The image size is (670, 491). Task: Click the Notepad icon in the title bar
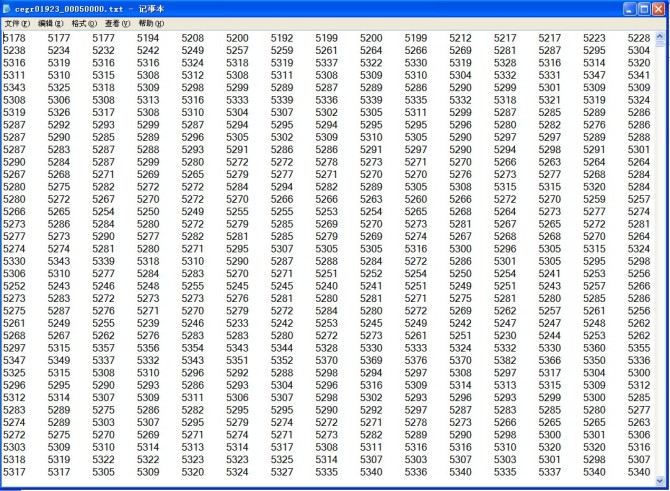(9, 8)
